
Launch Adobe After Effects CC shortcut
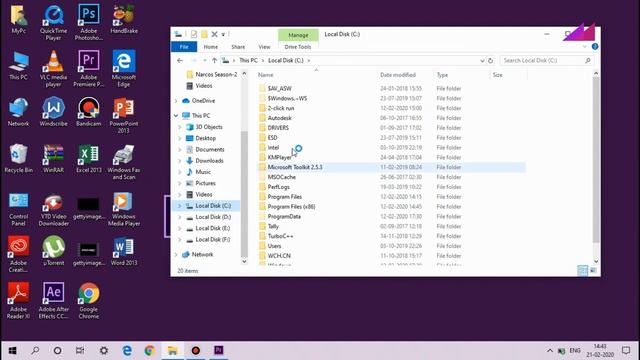[x=53, y=300]
